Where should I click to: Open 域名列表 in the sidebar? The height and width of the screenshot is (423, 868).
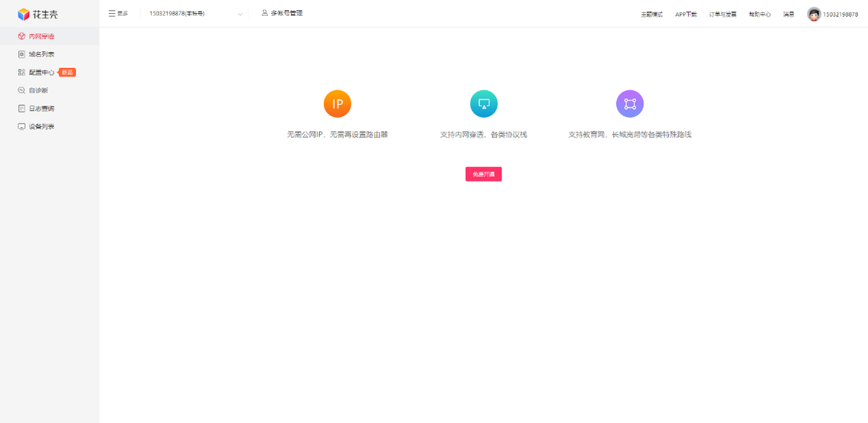[x=41, y=54]
